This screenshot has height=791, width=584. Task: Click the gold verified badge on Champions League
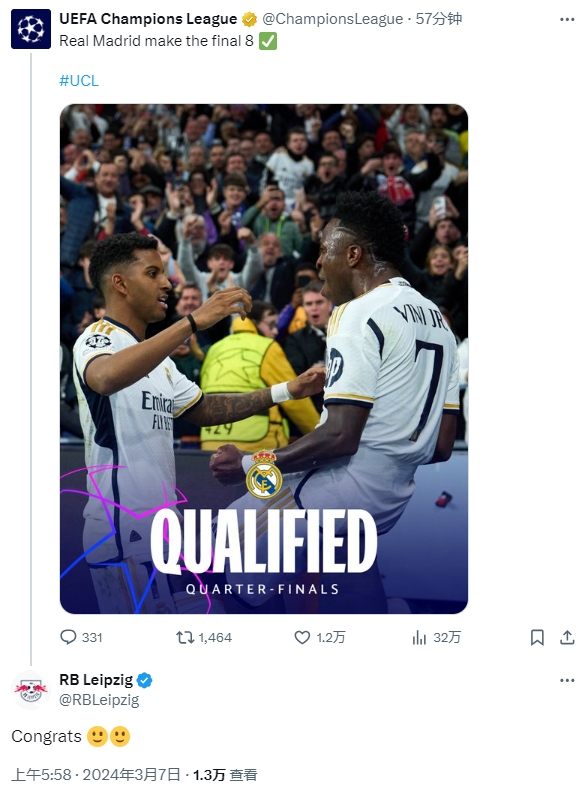point(249,19)
